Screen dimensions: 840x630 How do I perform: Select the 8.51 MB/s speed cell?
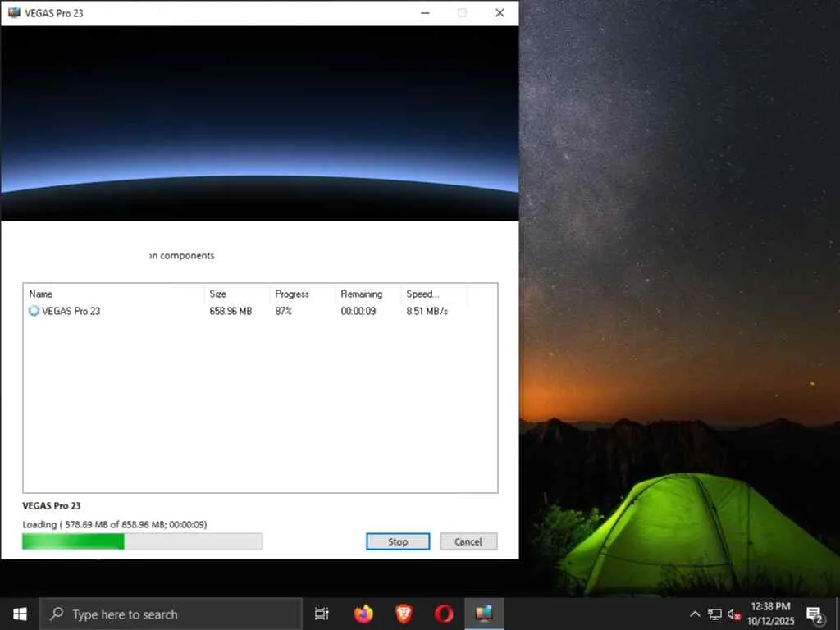click(427, 311)
